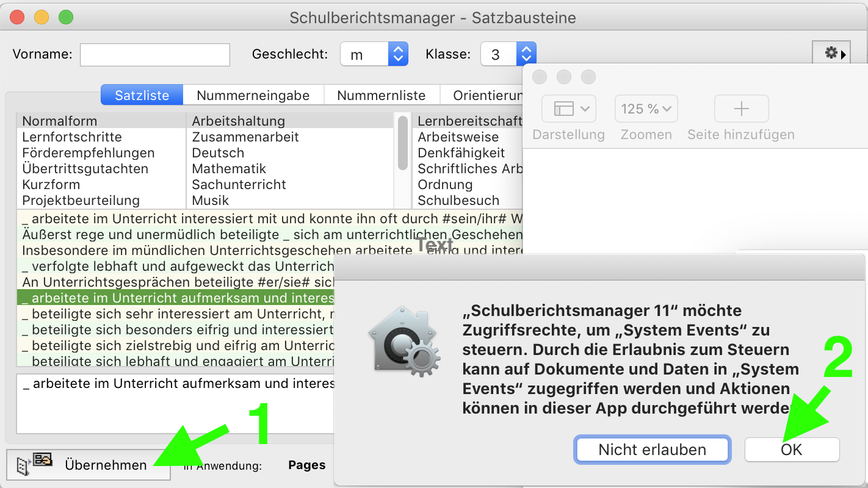The height and width of the screenshot is (488, 868).
Task: Click into the Vorname text field
Action: coord(155,54)
